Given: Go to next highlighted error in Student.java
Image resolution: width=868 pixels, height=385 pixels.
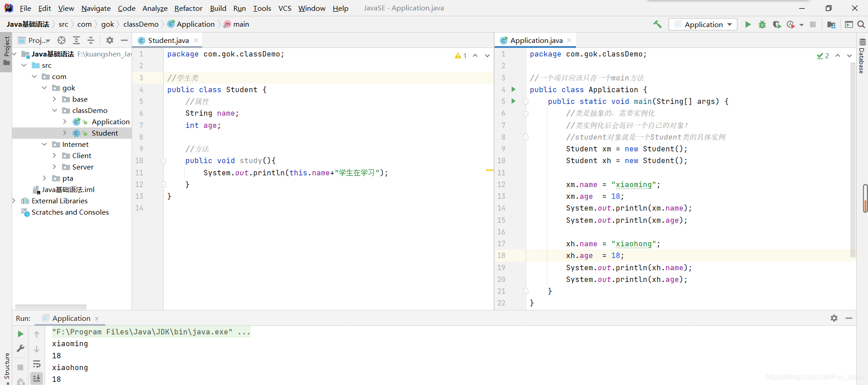Looking at the screenshot, I should coord(487,56).
